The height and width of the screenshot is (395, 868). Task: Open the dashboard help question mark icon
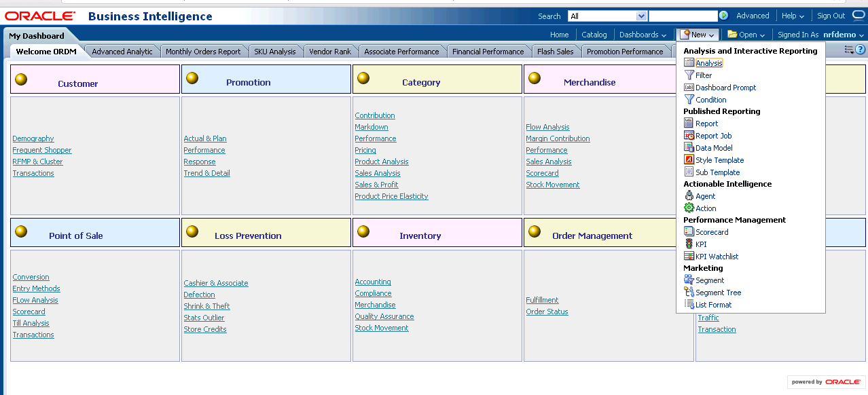(860, 50)
